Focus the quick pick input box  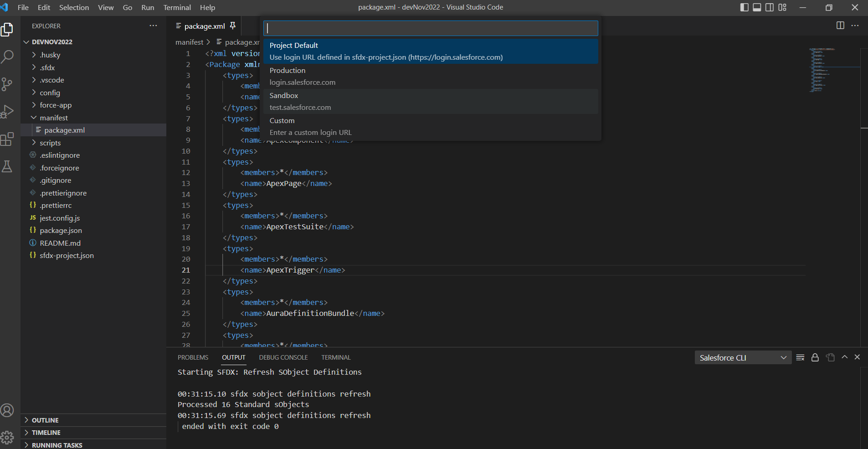click(431, 28)
